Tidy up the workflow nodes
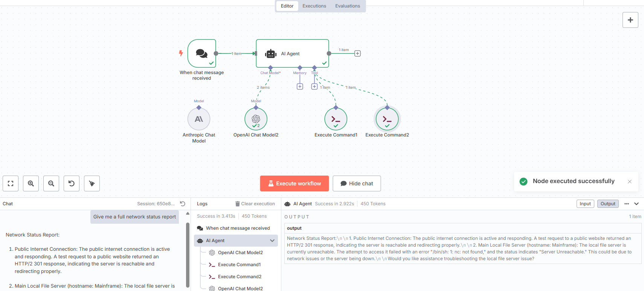The image size is (644, 291). tap(92, 183)
